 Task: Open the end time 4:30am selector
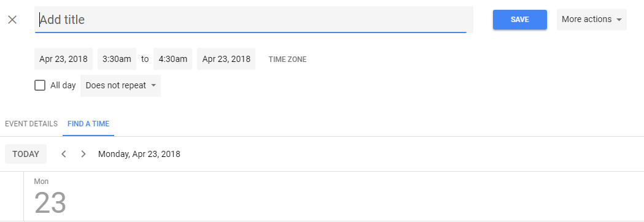173,59
